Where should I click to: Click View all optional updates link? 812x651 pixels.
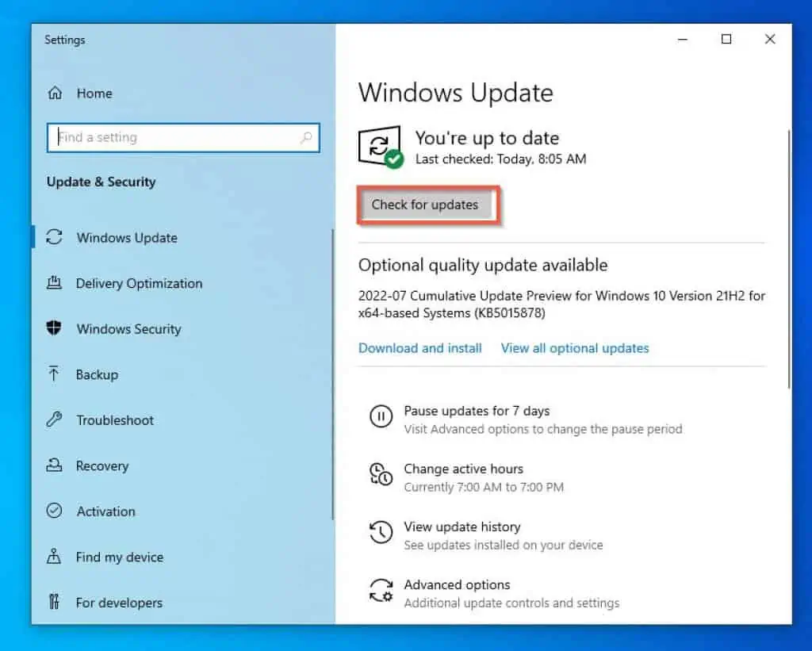tap(575, 348)
